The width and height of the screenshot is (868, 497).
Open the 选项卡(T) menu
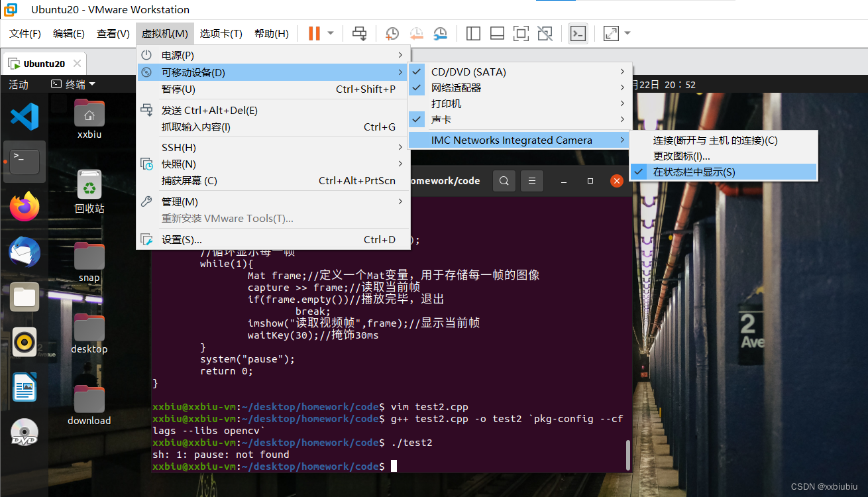pyautogui.click(x=221, y=33)
